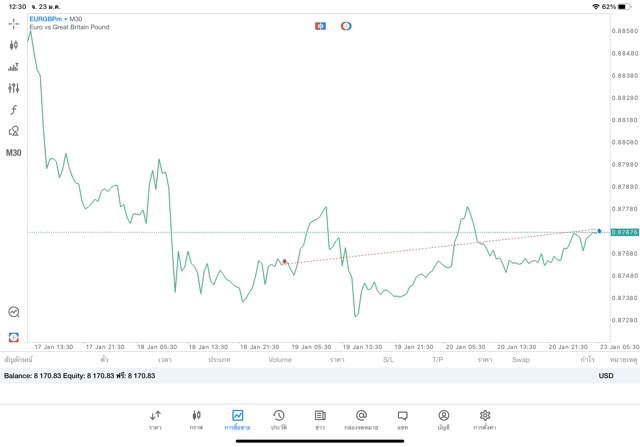Open the indicators function icon

point(13,109)
